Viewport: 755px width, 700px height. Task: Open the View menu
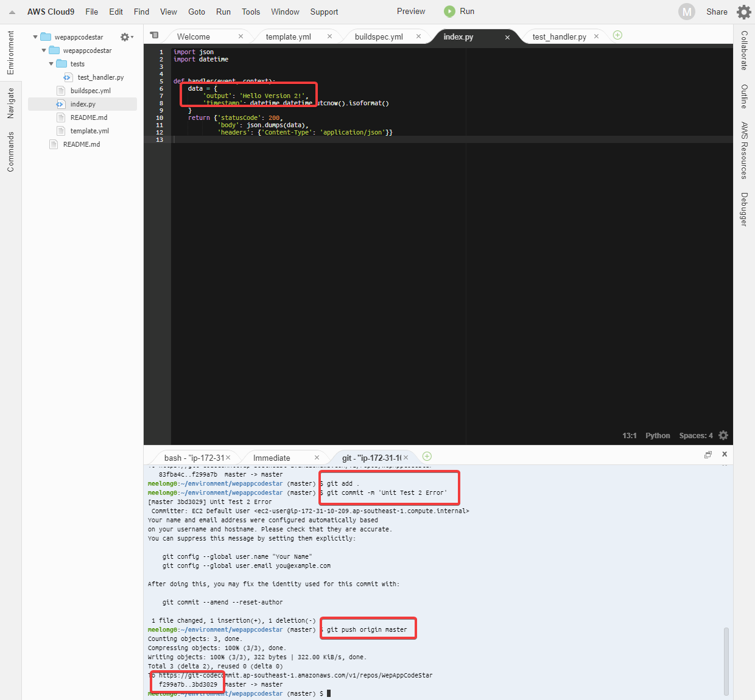click(169, 12)
